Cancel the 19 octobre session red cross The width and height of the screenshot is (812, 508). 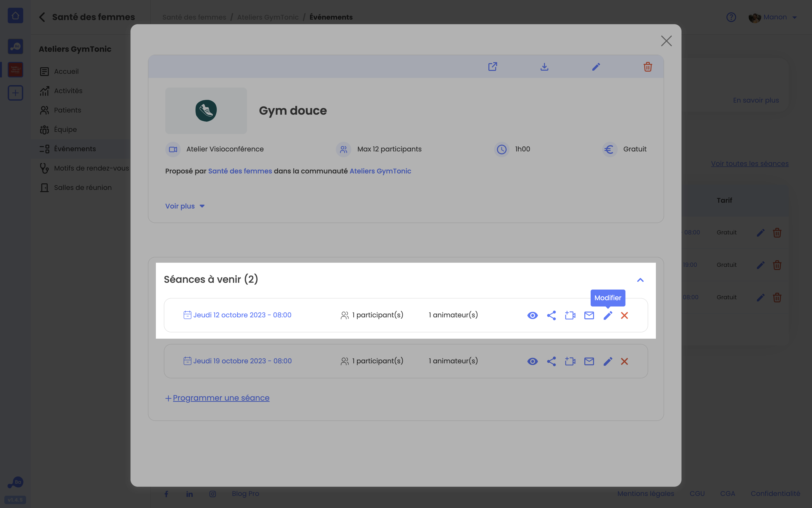pyautogui.click(x=624, y=361)
